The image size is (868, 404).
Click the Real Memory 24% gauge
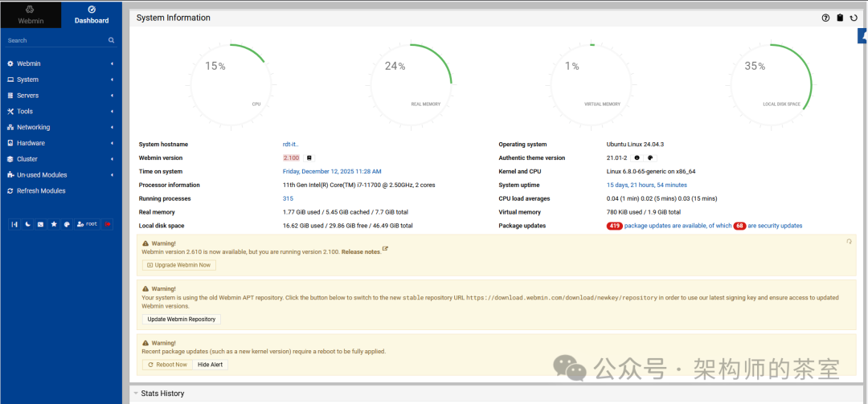(x=411, y=84)
